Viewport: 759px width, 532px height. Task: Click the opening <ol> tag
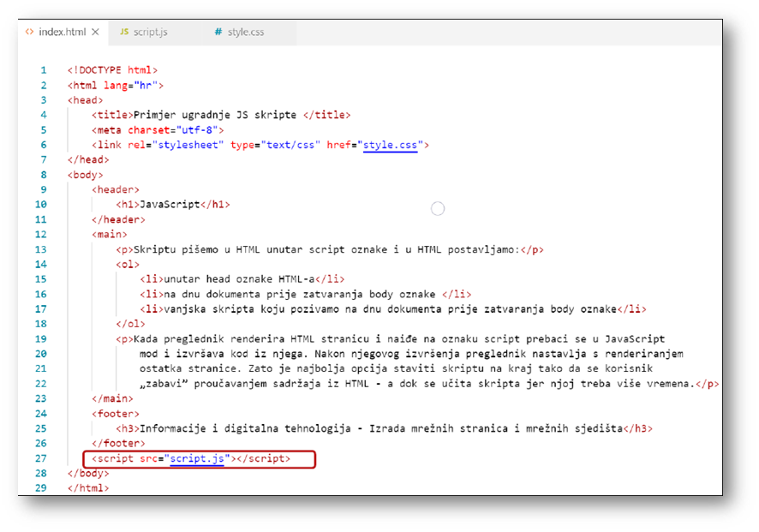pos(128,265)
